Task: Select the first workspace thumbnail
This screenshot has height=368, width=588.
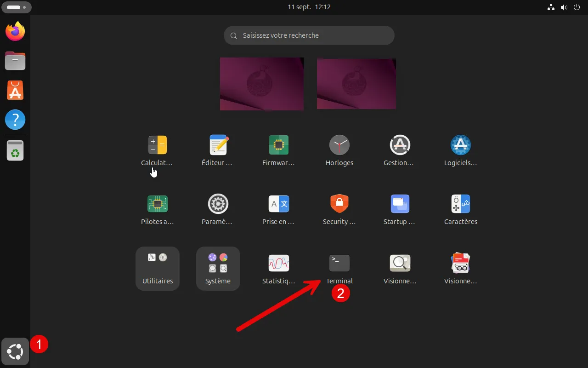Action: [262, 84]
